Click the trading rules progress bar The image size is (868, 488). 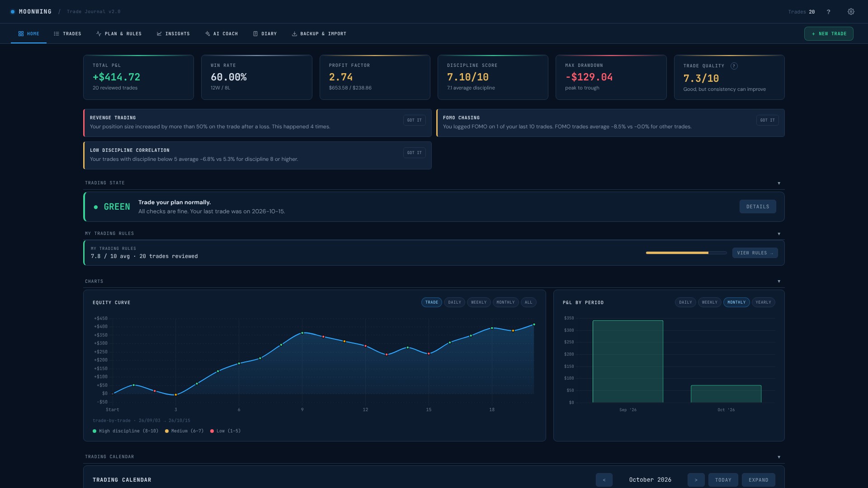pyautogui.click(x=686, y=253)
